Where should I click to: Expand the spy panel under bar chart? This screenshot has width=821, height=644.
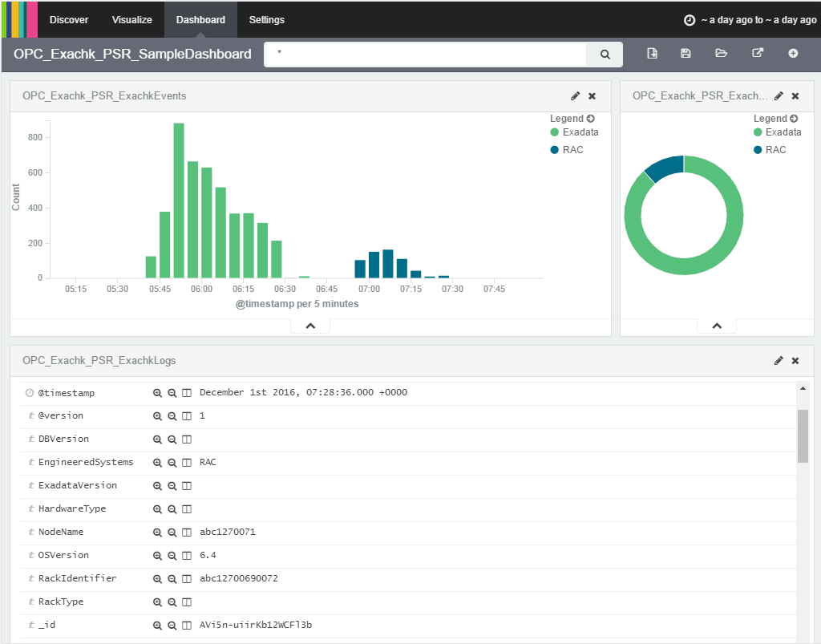click(x=310, y=326)
